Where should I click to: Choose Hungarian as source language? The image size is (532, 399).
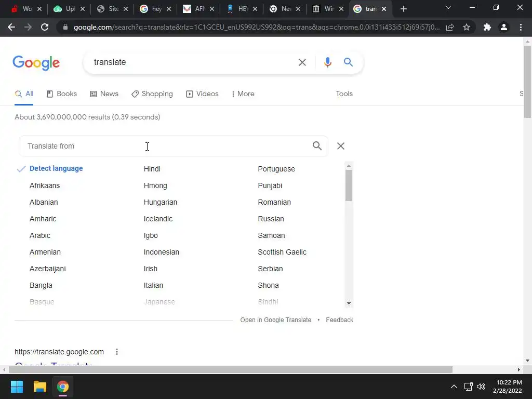(161, 202)
